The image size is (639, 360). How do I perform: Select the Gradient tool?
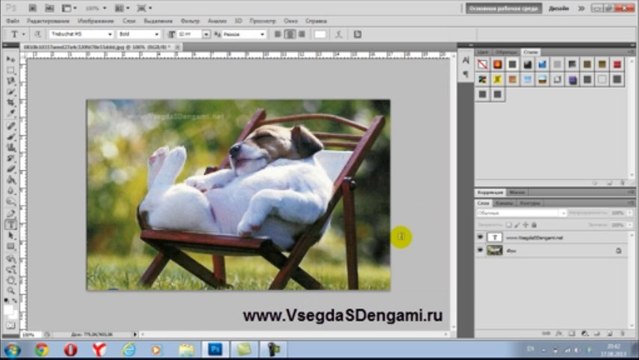coord(11,180)
